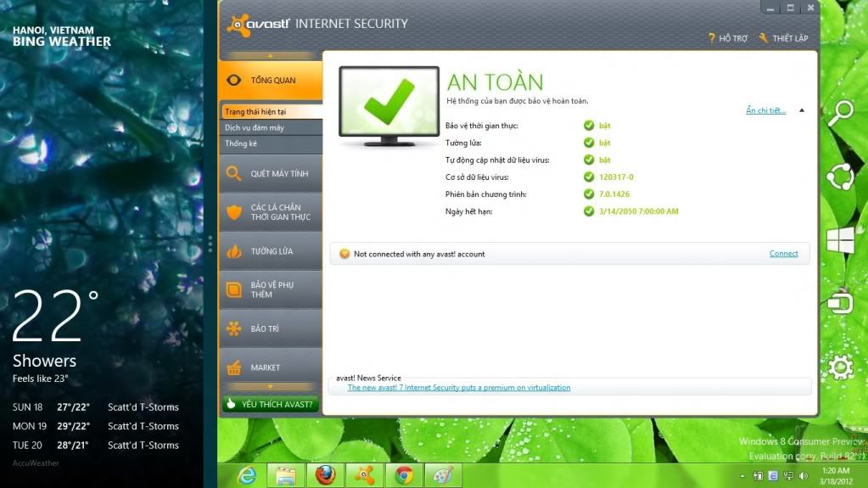Open Dịch vụ đám mây sub-item
Image resolution: width=868 pixels, height=488 pixels.
(272, 127)
